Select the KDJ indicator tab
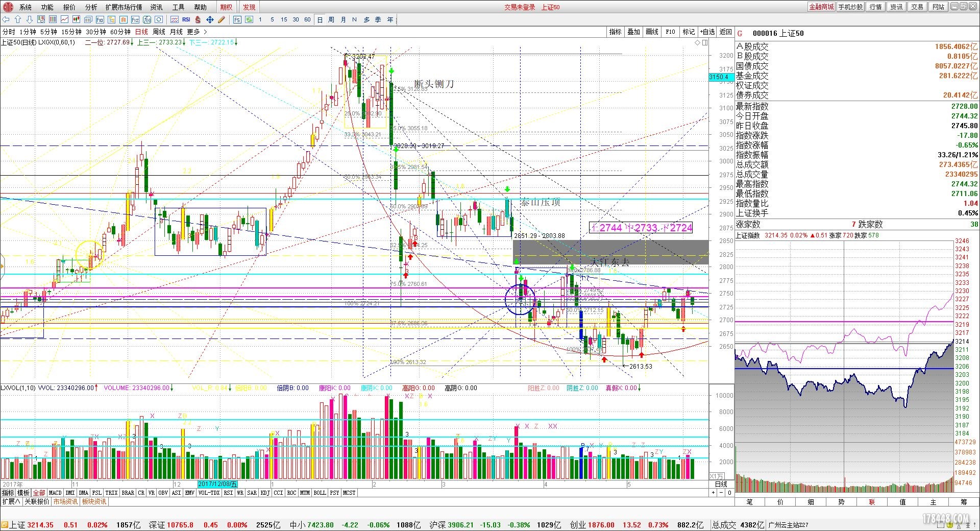Image resolution: width=980 pixels, height=531 pixels. pyautogui.click(x=265, y=493)
